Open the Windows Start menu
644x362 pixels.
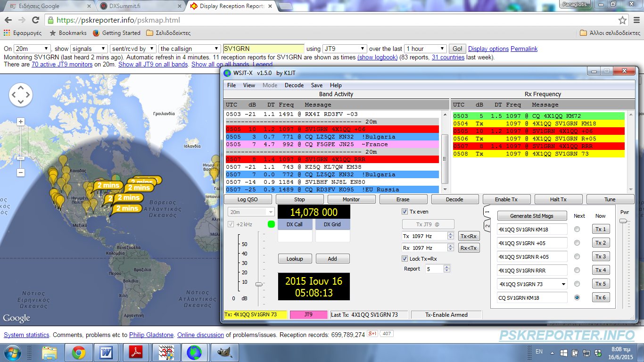click(12, 353)
